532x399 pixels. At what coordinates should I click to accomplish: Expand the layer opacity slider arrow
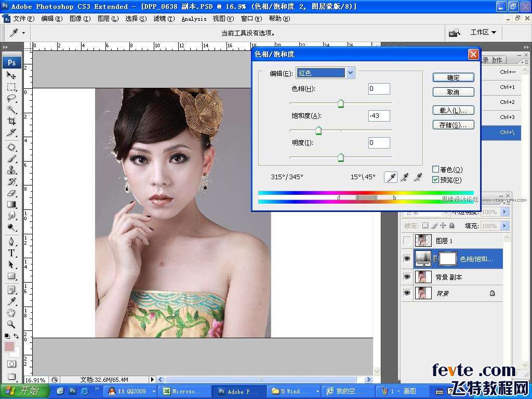click(x=504, y=212)
